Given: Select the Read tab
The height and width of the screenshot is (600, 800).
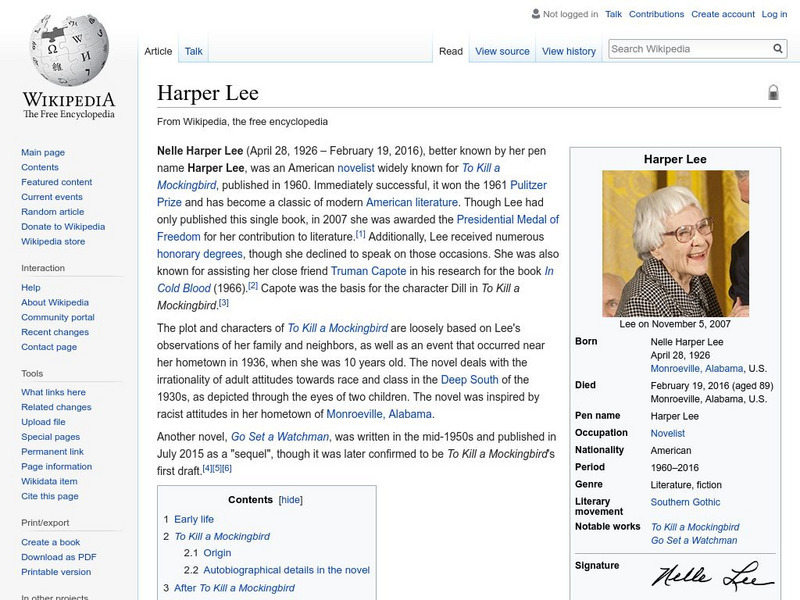Looking at the screenshot, I should (x=451, y=52).
